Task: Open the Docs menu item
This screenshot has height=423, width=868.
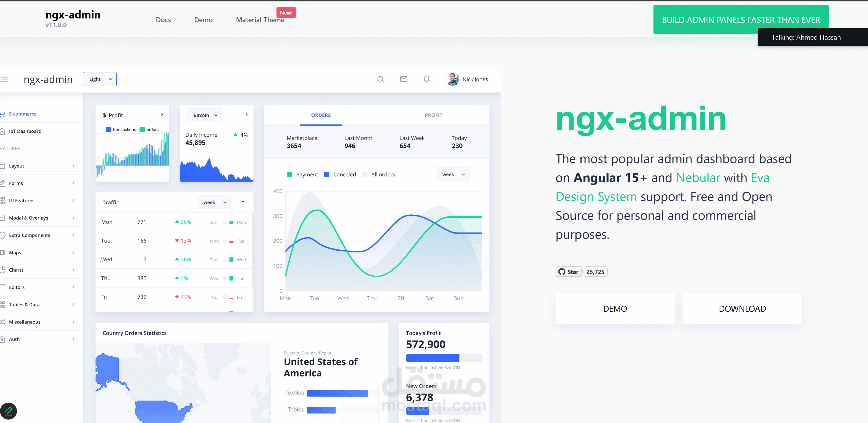Action: (163, 20)
